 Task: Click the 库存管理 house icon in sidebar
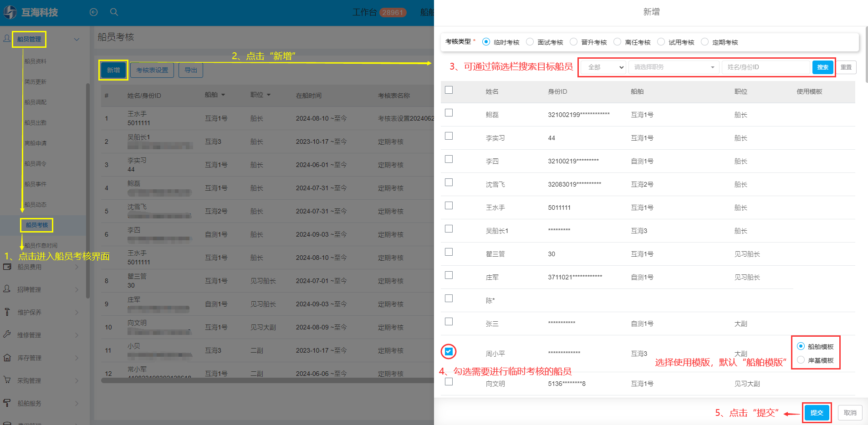[7, 357]
